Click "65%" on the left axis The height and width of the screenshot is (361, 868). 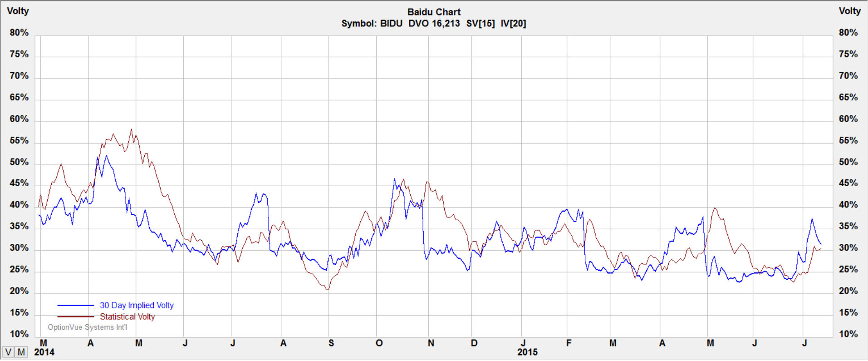tap(19, 98)
